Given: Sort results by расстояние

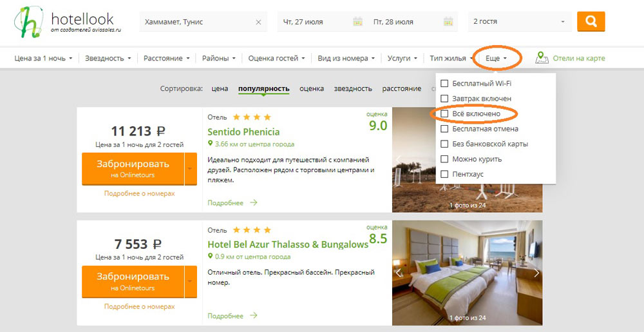Looking at the screenshot, I should pos(401,88).
